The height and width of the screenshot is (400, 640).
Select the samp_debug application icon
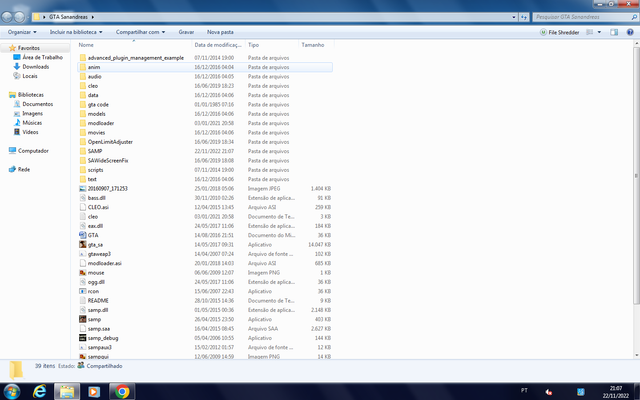tap(83, 338)
